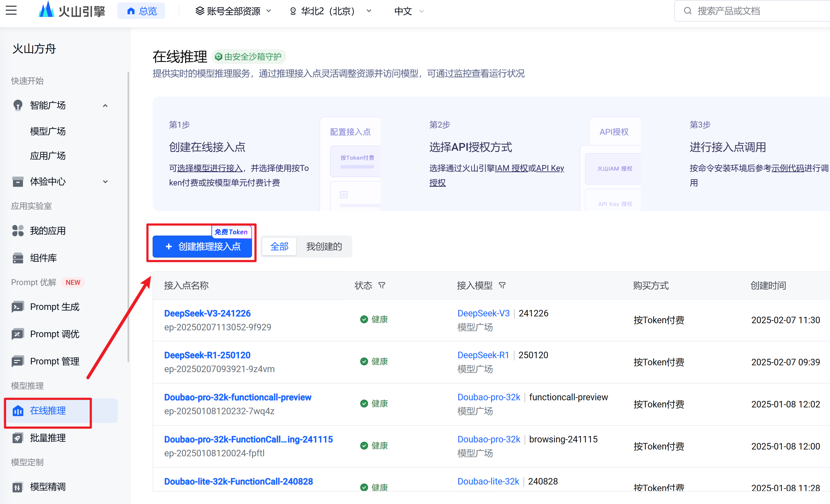Open 模型广场 in the sidebar
The height and width of the screenshot is (504, 830).
coord(48,131)
